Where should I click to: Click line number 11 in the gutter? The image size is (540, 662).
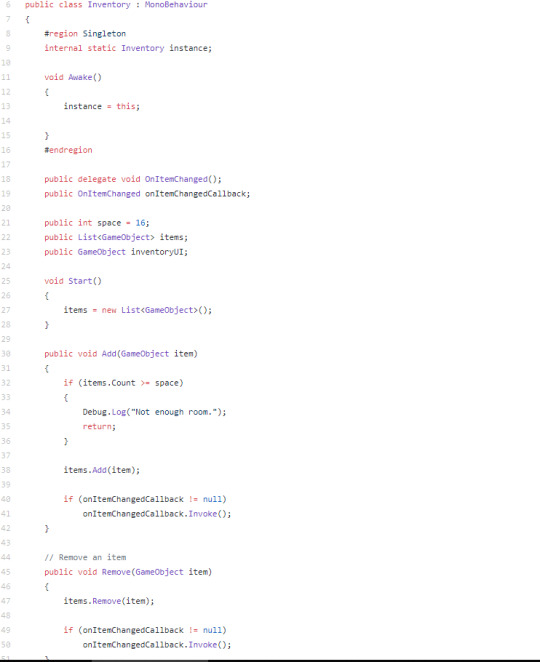pyautogui.click(x=6, y=77)
